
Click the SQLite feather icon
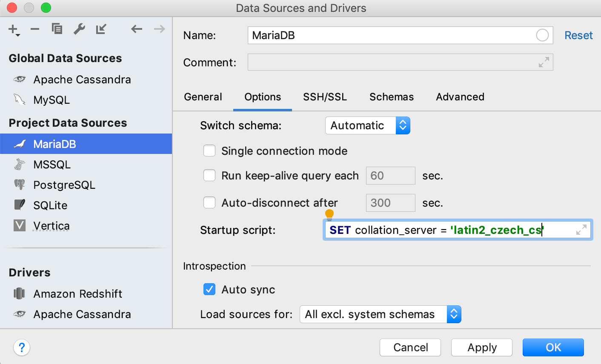click(20, 205)
